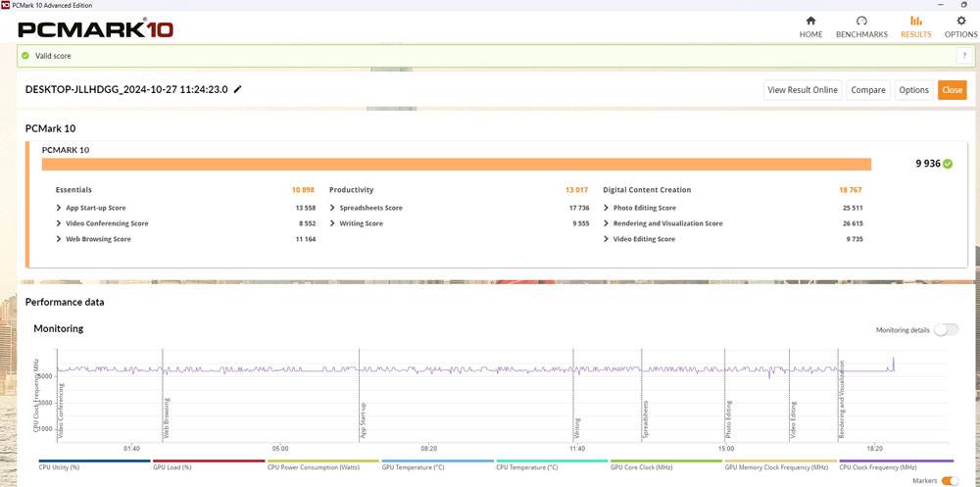The image size is (980, 487).
Task: Expand Writing Score details
Action: click(332, 223)
